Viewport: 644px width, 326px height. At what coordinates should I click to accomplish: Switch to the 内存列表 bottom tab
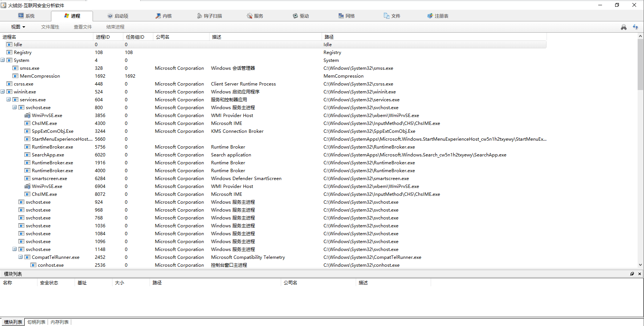point(60,322)
